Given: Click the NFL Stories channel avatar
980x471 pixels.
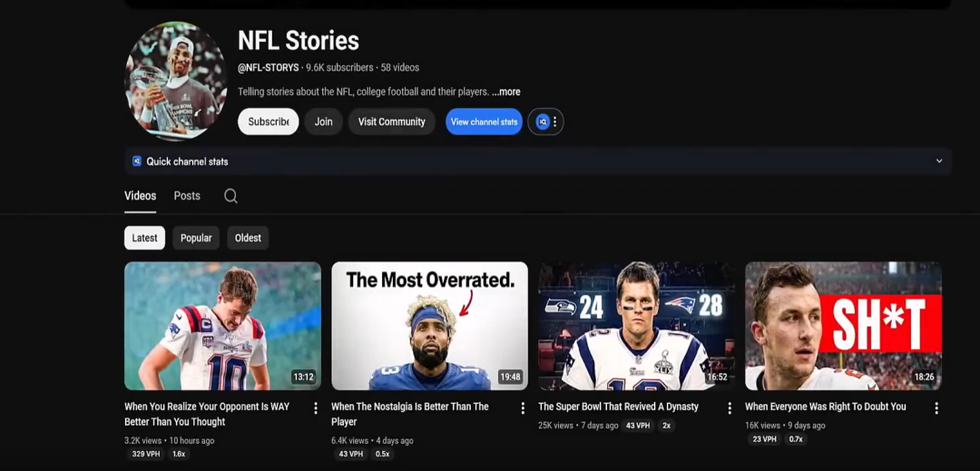Looking at the screenshot, I should coord(175,82).
